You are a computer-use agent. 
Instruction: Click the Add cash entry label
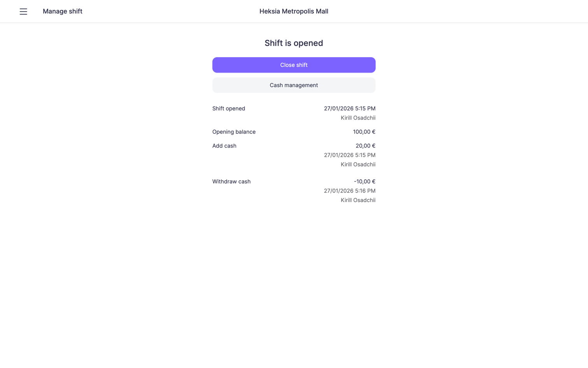pos(224,146)
